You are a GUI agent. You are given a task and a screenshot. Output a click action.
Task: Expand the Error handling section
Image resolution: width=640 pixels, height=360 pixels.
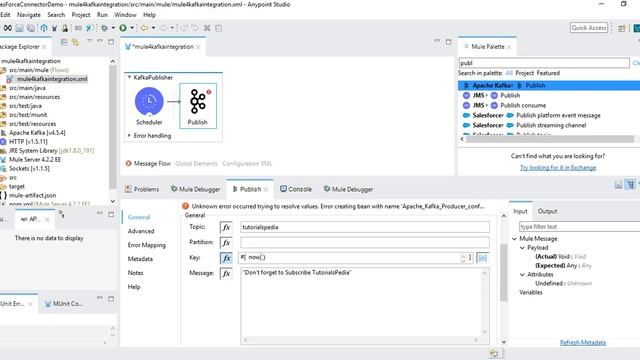[129, 136]
